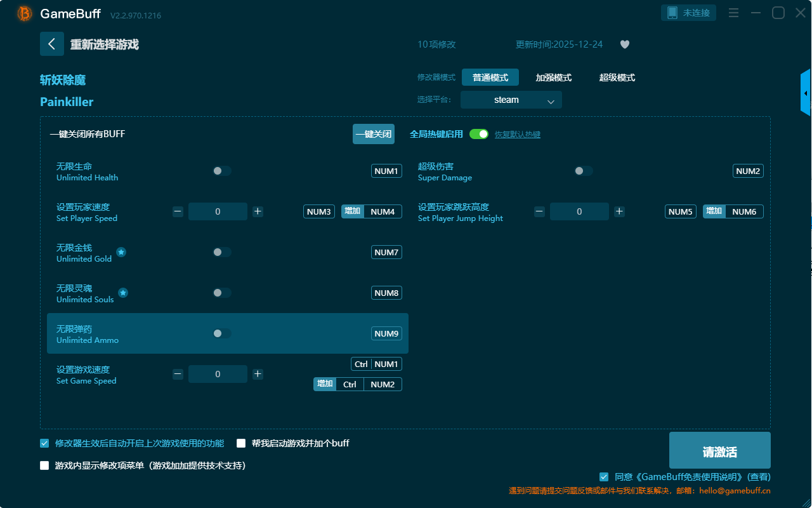Click the star badge beside Unlimited Souls

coord(123,293)
